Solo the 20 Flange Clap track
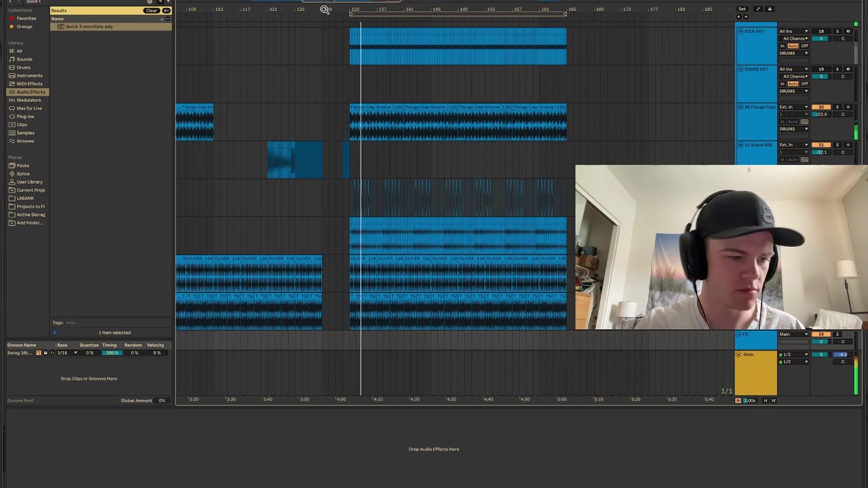Image resolution: width=868 pixels, height=488 pixels. pos(837,107)
